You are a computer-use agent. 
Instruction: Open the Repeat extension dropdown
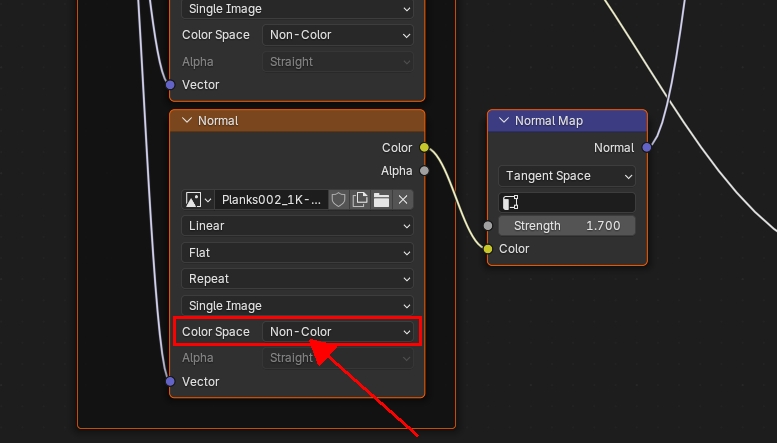tap(297, 279)
